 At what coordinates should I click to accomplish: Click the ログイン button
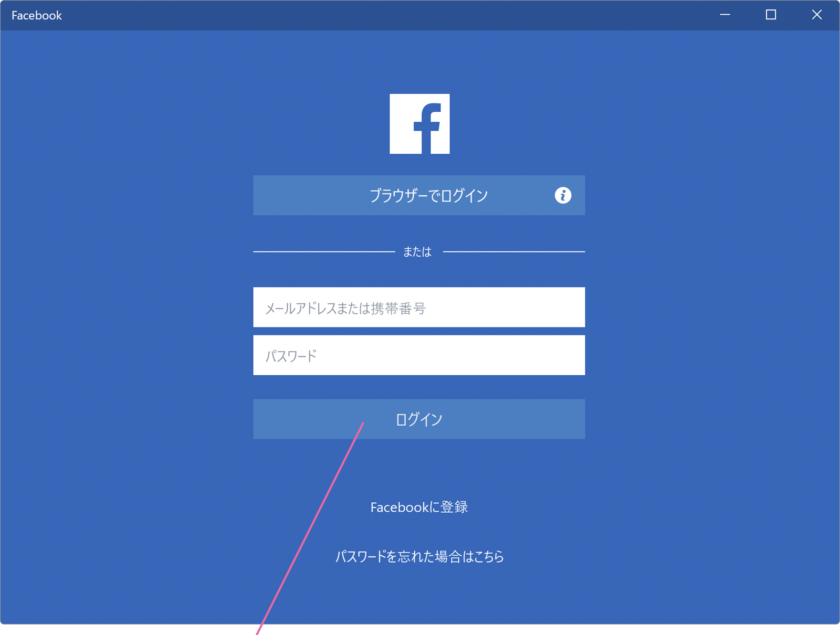point(419,419)
